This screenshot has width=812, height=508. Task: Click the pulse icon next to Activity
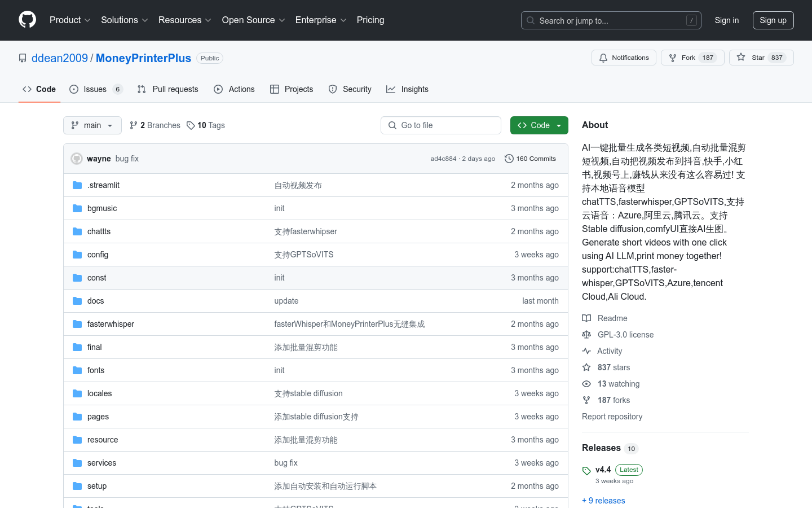pos(586,351)
